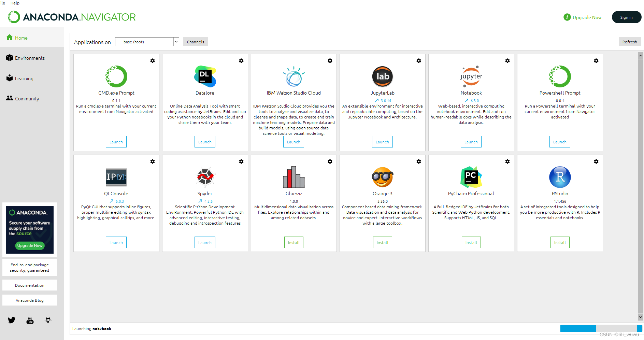Open settings gear for CMD.exe Prompt
The height and width of the screenshot is (340, 644).
click(153, 61)
